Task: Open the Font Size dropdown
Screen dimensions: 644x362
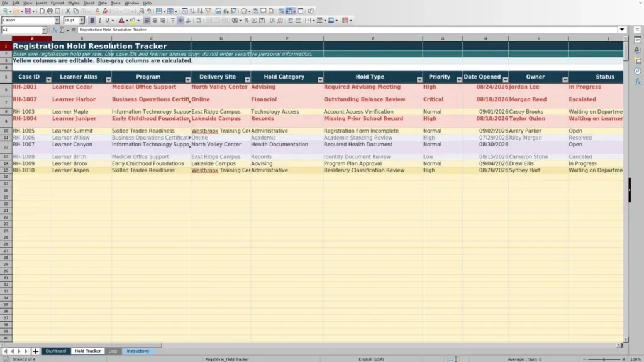Action: tap(82, 20)
